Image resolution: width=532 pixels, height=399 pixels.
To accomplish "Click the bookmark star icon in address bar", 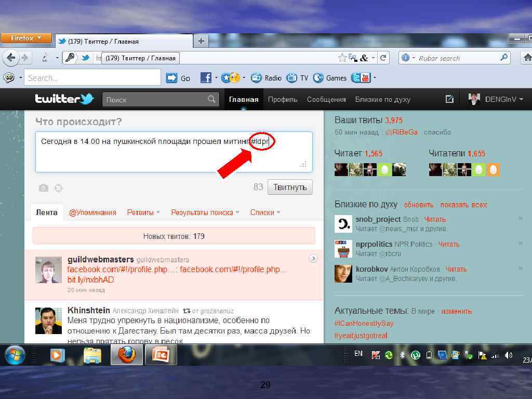I will (x=342, y=58).
